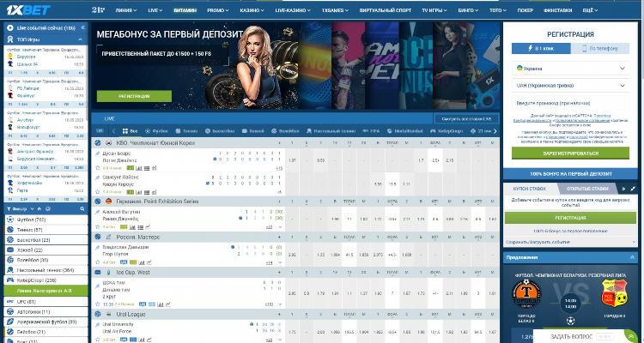Screen dimensions: 644x343
Task: Click the football icon next to Футбол (760)
Action: point(10,220)
